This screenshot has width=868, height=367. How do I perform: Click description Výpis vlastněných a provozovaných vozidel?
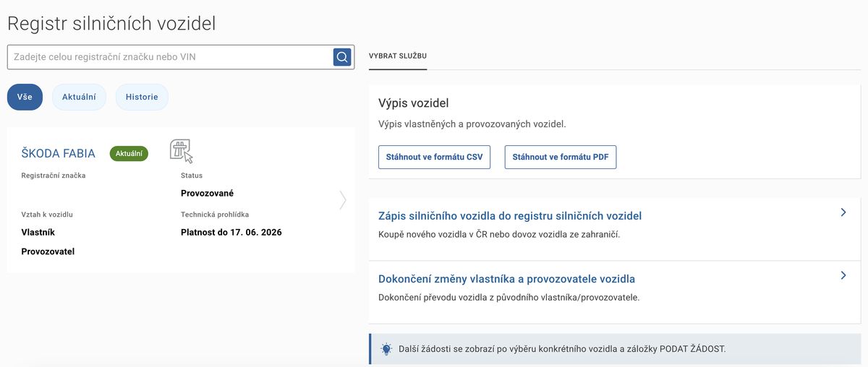tap(472, 124)
